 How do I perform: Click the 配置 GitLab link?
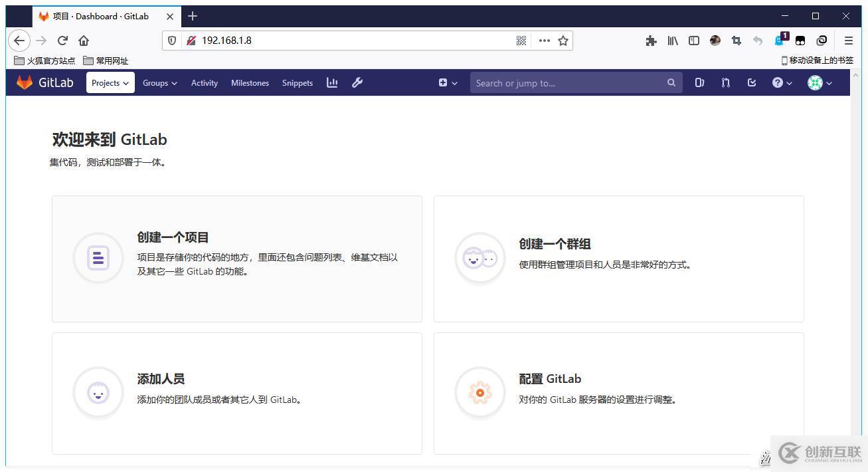click(x=550, y=378)
